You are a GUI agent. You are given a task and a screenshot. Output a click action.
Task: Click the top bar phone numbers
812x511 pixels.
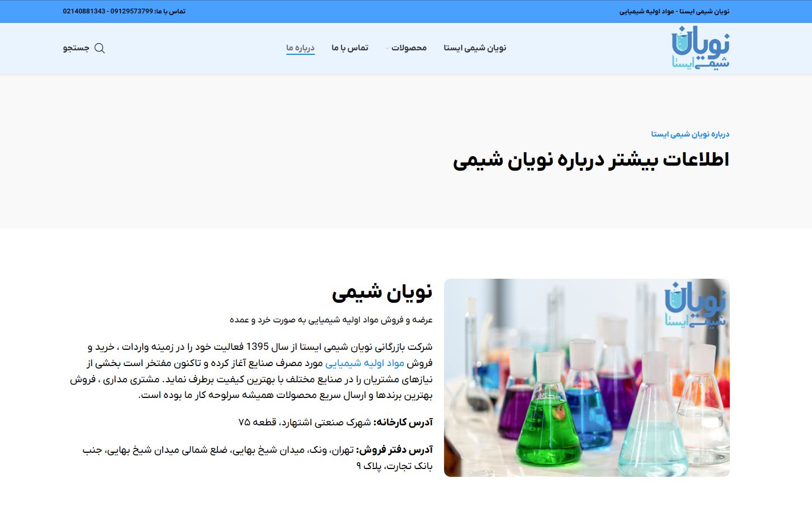click(107, 11)
